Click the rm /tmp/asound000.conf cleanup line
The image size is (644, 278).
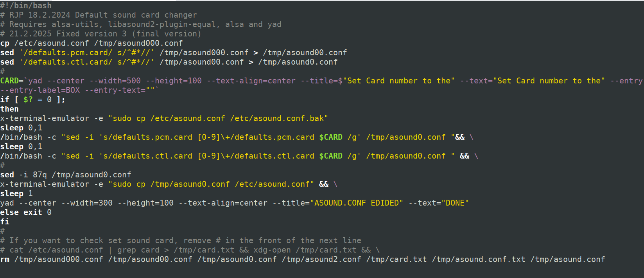[x=303, y=259]
